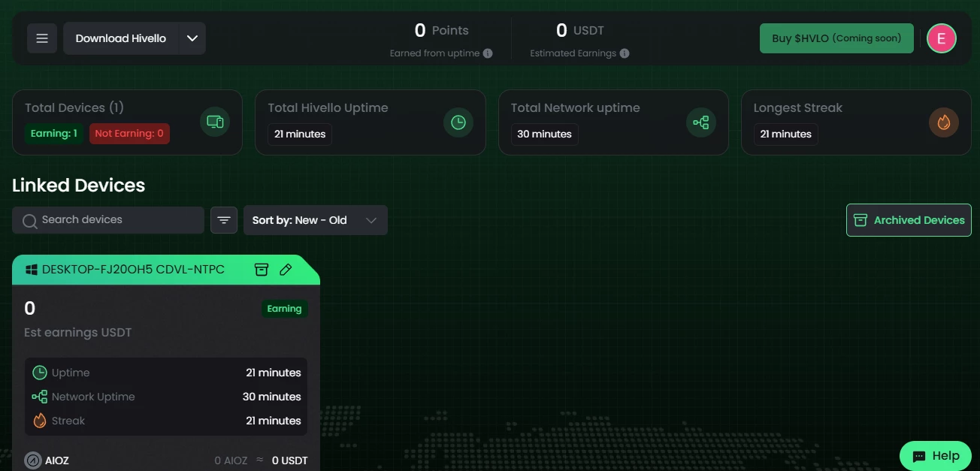
Task: Focus the Search devices field
Action: pos(108,220)
